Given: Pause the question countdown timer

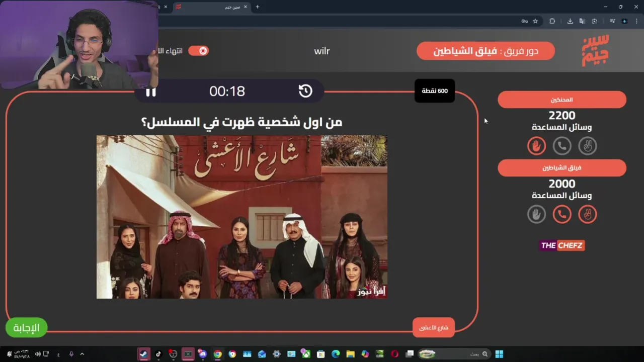Looking at the screenshot, I should (150, 91).
